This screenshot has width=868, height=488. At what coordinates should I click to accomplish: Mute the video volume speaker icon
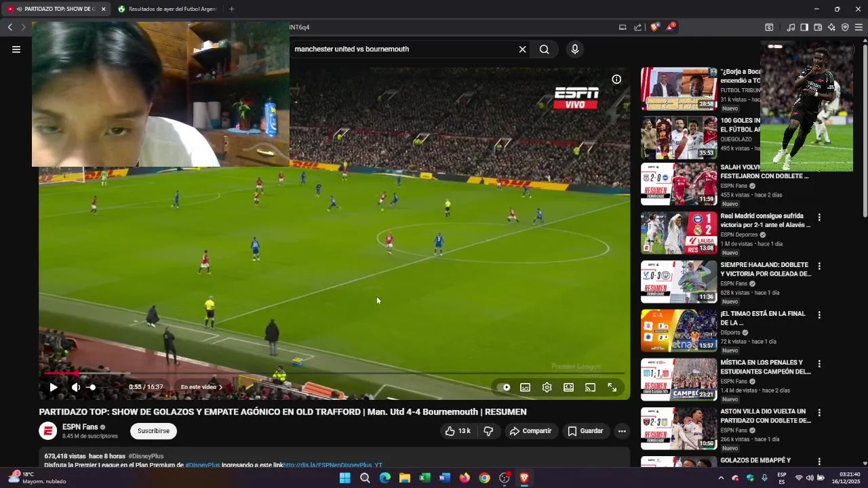tap(76, 387)
